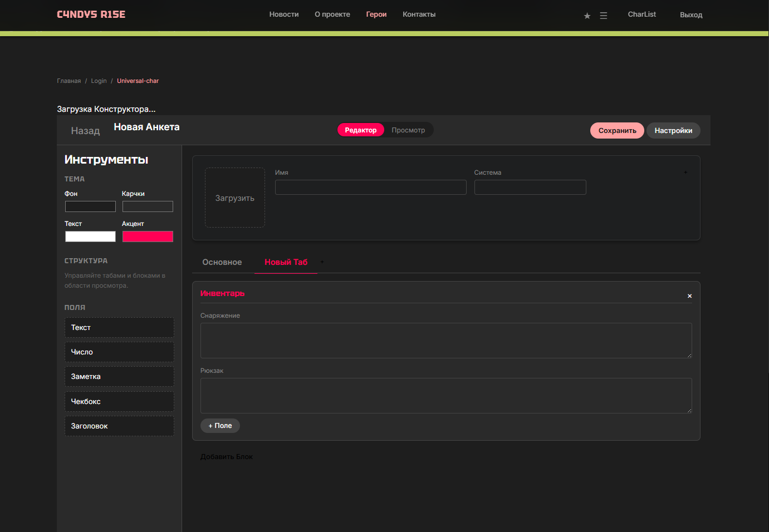This screenshot has height=532, width=769.
Task: Select the Чекбокс field type
Action: [119, 402]
